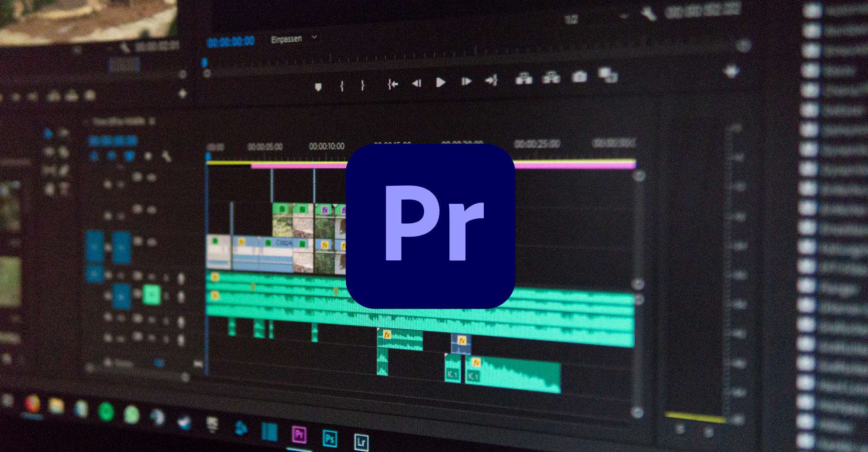Open the Program Monitor button editor plus icon
This screenshot has height=452, width=868.
[731, 71]
